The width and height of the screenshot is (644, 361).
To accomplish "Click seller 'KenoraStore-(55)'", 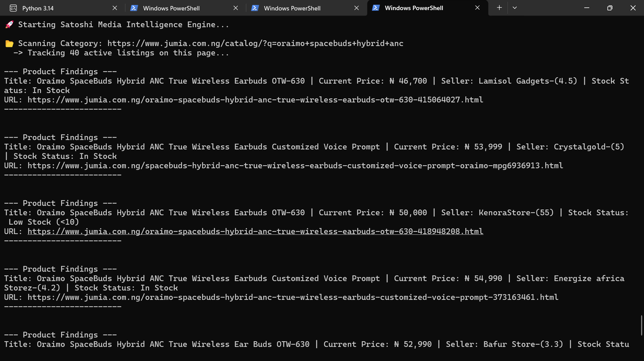I will click(x=516, y=212).
